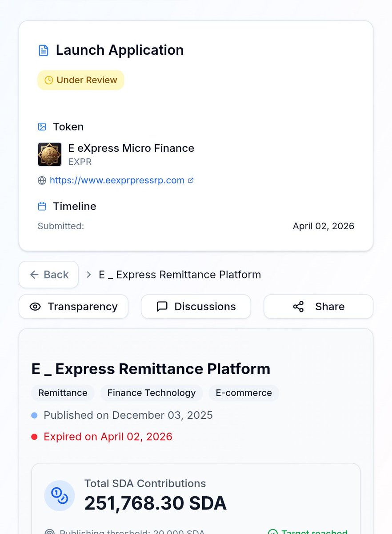The width and height of the screenshot is (392, 534).
Task: Switch to the Discussions tab
Action: pyautogui.click(x=196, y=306)
